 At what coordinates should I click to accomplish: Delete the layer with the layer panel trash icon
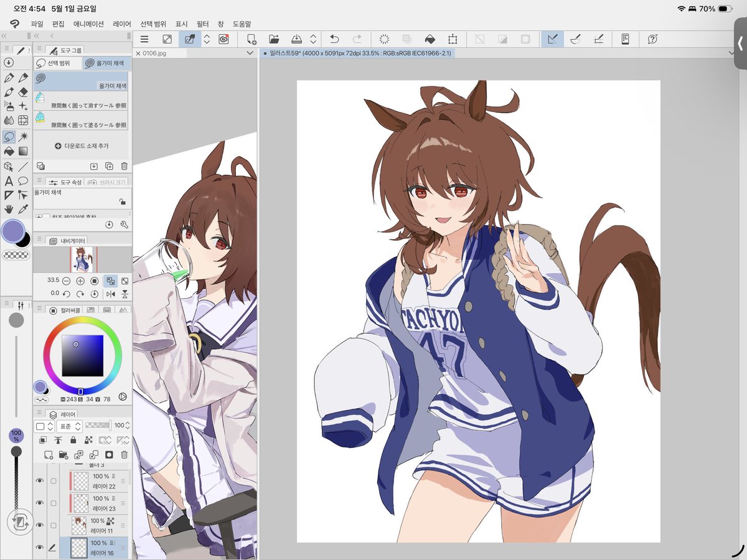pos(125,455)
